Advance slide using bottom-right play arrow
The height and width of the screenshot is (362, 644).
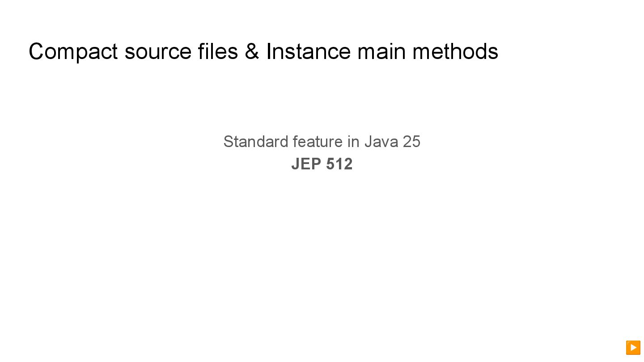(633, 347)
